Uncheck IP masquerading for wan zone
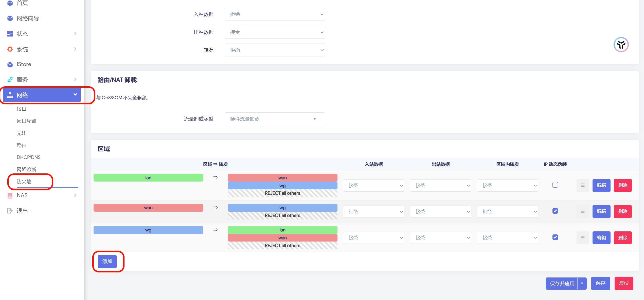This screenshot has width=644, height=300. coord(555,211)
